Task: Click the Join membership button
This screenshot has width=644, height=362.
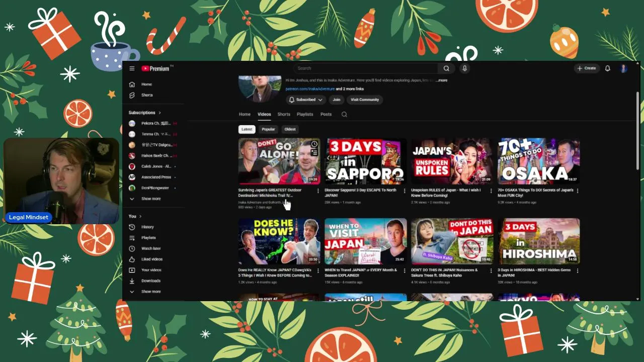Action: tap(337, 100)
